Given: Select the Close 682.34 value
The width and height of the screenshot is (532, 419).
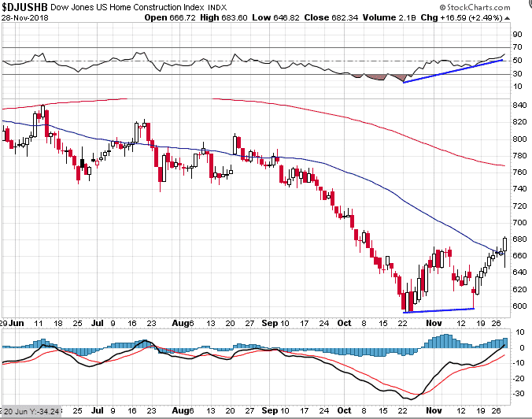Looking at the screenshot, I should coord(331,17).
